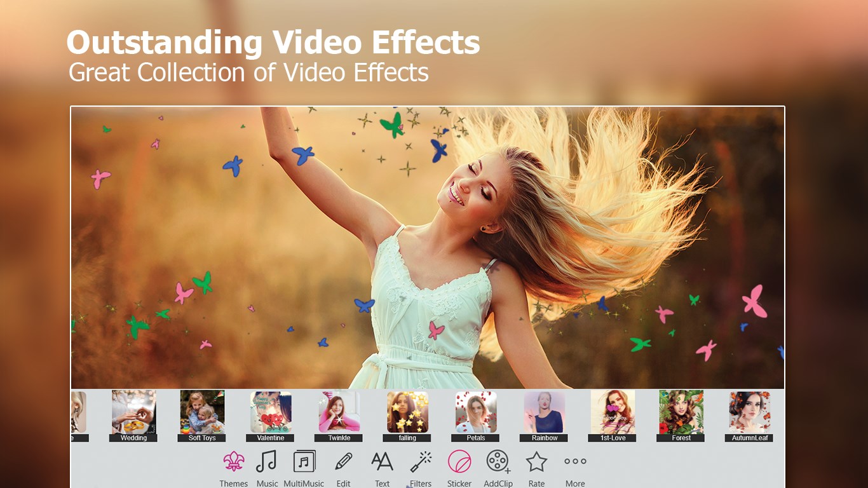Open the More options icon
The image size is (868, 488).
[x=574, y=462]
